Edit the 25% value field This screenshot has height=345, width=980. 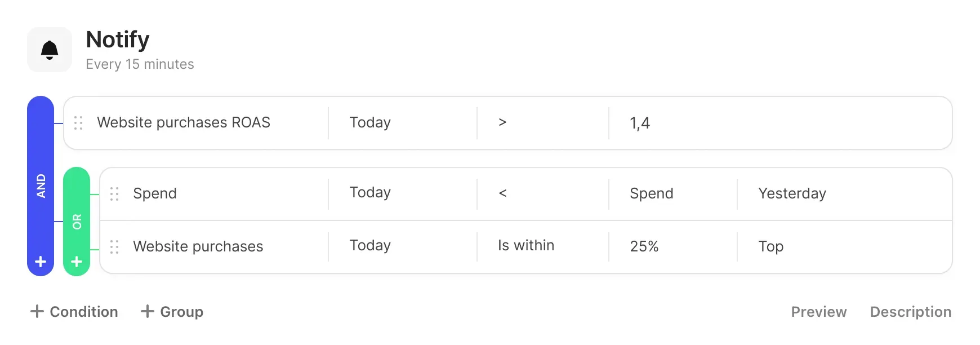tap(644, 246)
